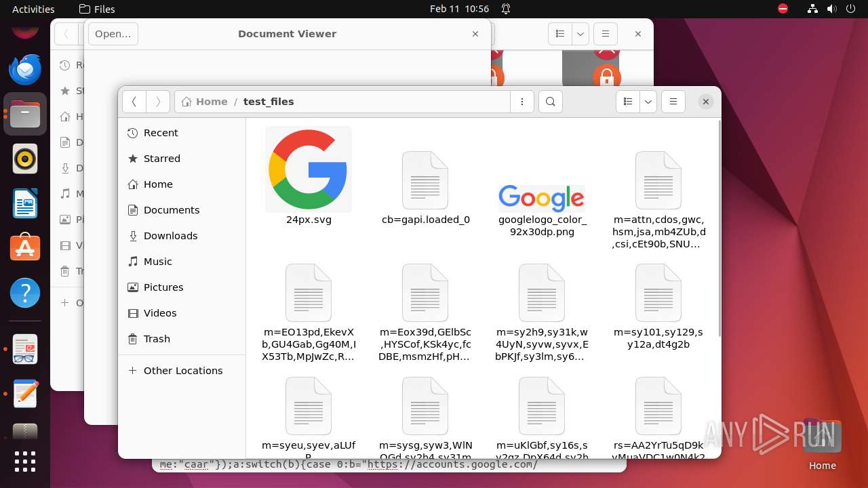Select file starting m=sysg,syw3
868x488 pixels.
(425, 417)
